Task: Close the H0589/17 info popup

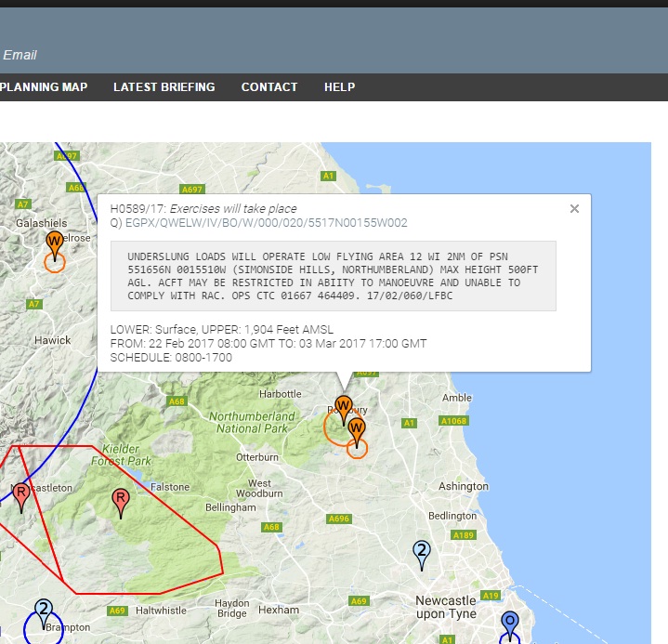Action: point(574,209)
